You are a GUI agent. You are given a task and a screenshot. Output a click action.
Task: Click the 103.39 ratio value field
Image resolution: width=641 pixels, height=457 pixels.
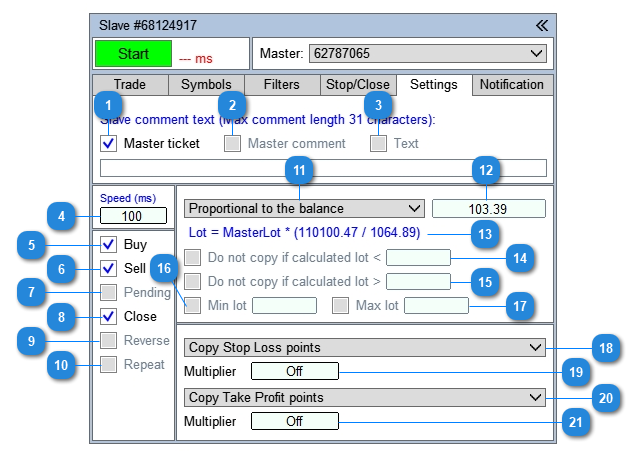[x=489, y=208]
